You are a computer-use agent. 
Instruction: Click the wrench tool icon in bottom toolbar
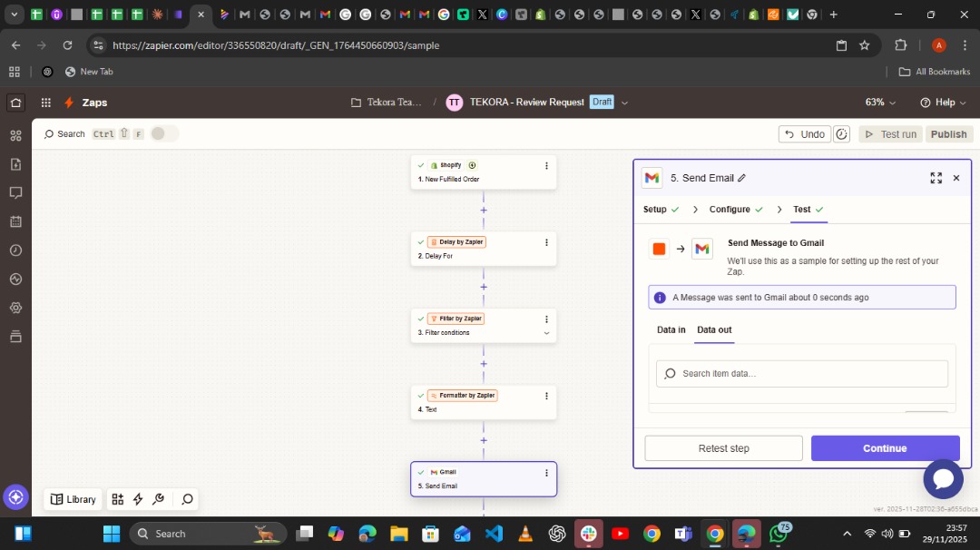click(159, 499)
